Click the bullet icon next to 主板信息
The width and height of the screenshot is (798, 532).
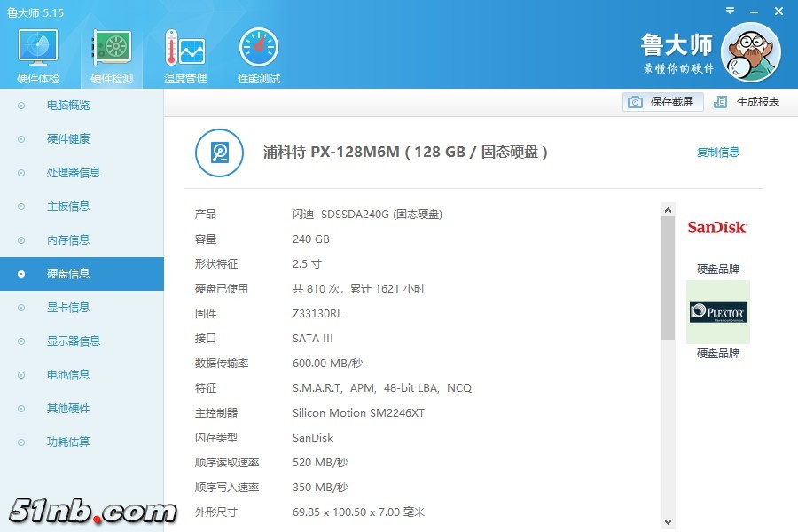pos(21,207)
